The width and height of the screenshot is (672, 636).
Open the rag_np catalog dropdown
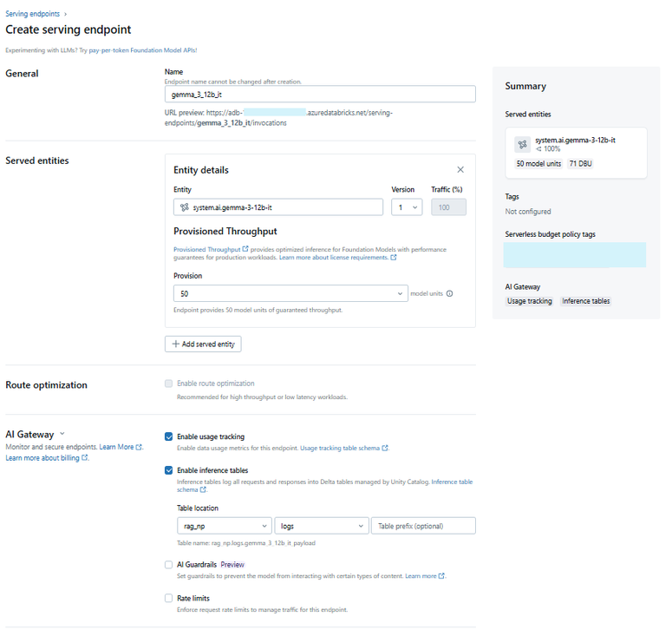coord(223,526)
